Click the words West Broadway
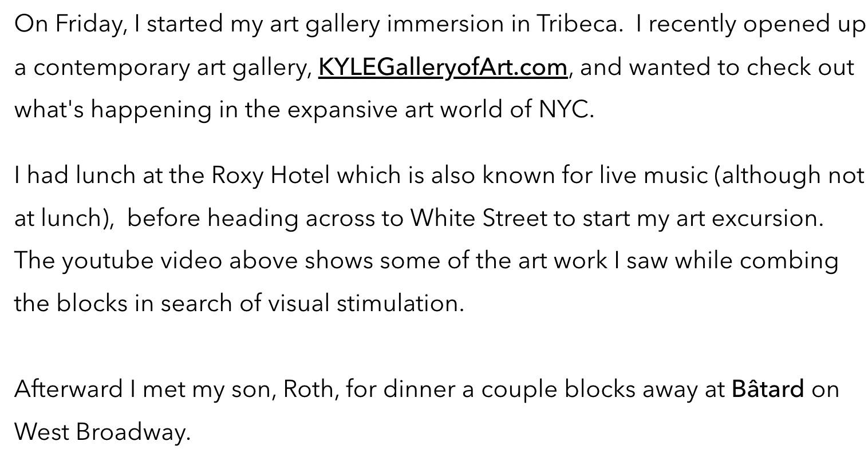The width and height of the screenshot is (868, 453). click(x=101, y=432)
